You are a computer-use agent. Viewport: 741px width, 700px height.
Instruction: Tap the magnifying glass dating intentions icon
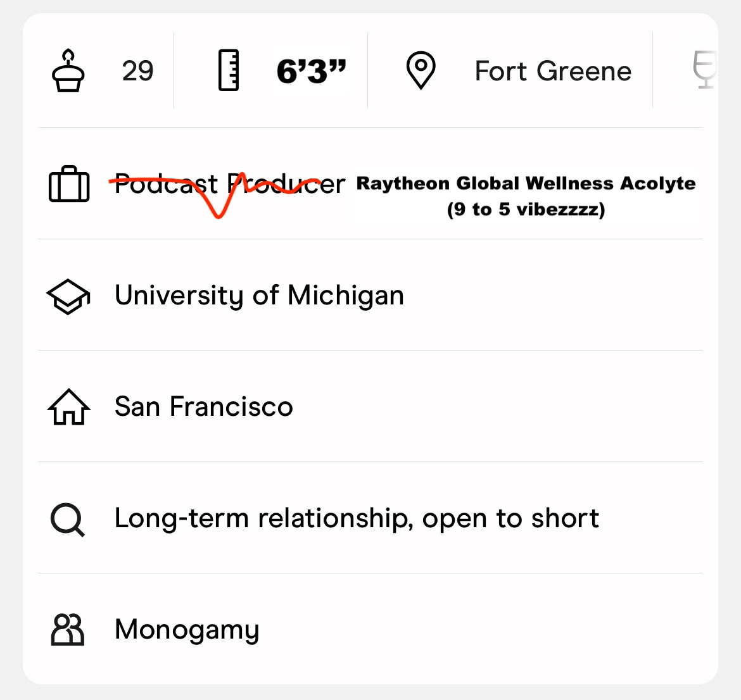click(x=68, y=520)
